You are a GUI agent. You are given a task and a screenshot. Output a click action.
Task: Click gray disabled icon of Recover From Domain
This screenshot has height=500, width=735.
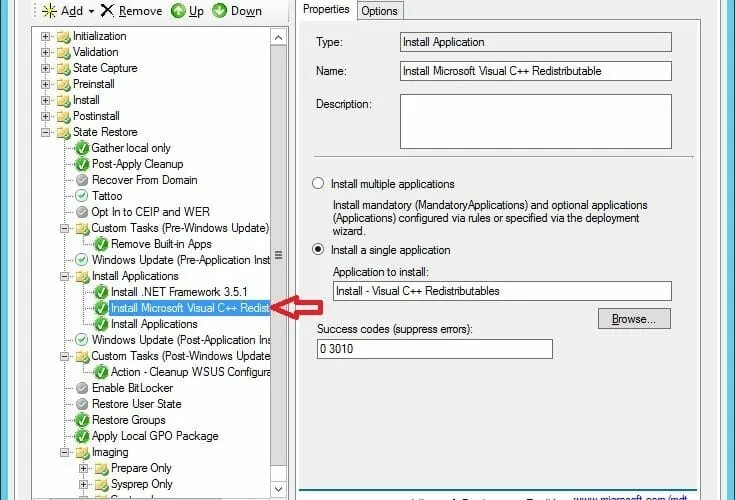pos(82,180)
